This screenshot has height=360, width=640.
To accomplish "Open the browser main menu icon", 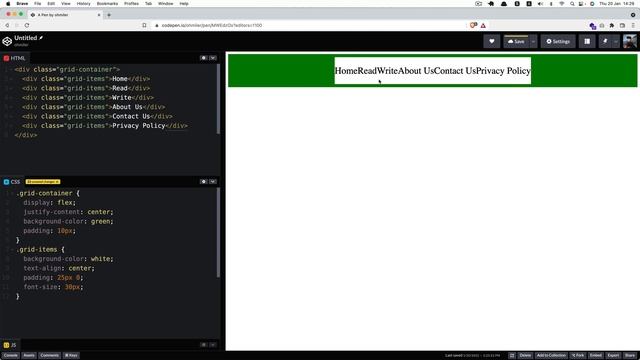I will click(633, 25).
